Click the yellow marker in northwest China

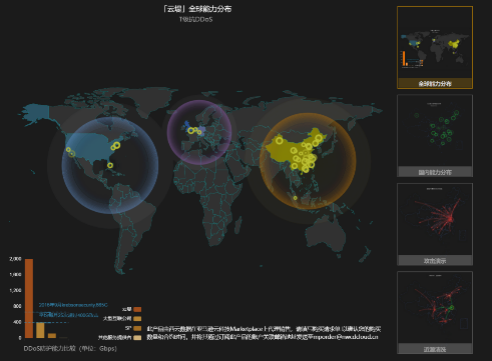tap(279, 141)
